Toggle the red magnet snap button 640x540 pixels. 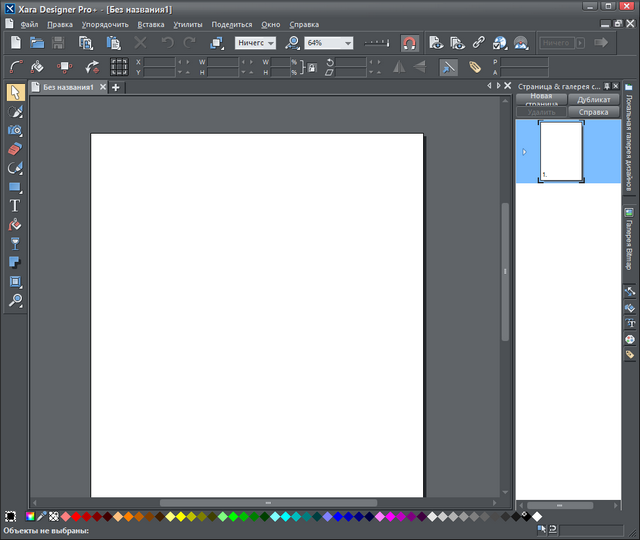(x=408, y=43)
